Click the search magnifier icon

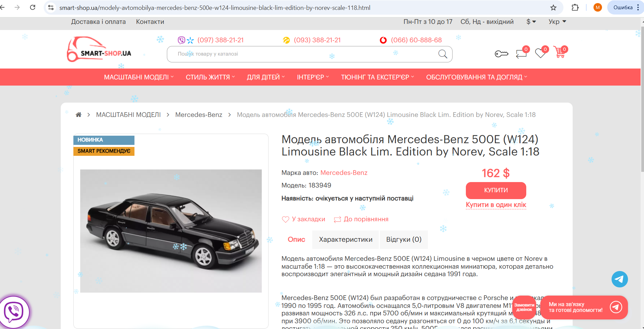(x=443, y=54)
